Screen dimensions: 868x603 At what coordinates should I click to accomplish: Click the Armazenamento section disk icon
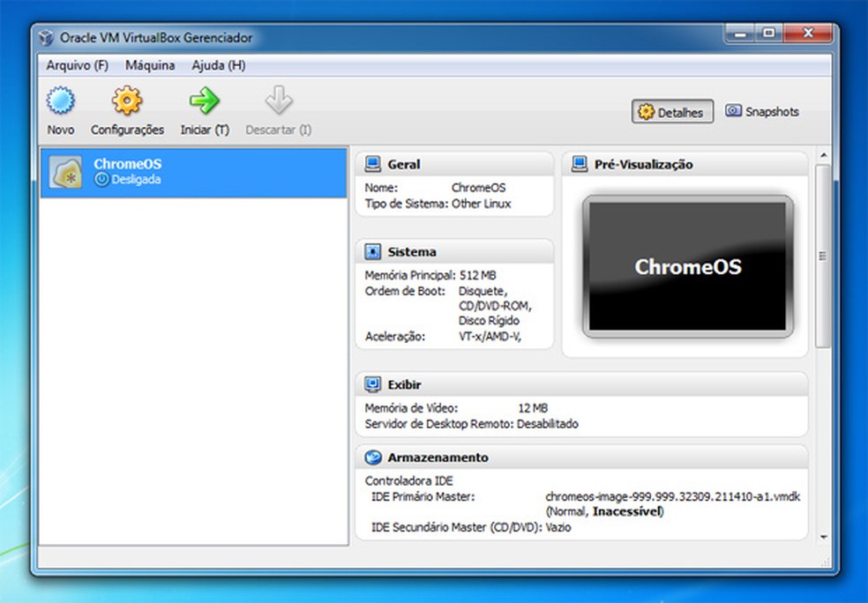[374, 458]
